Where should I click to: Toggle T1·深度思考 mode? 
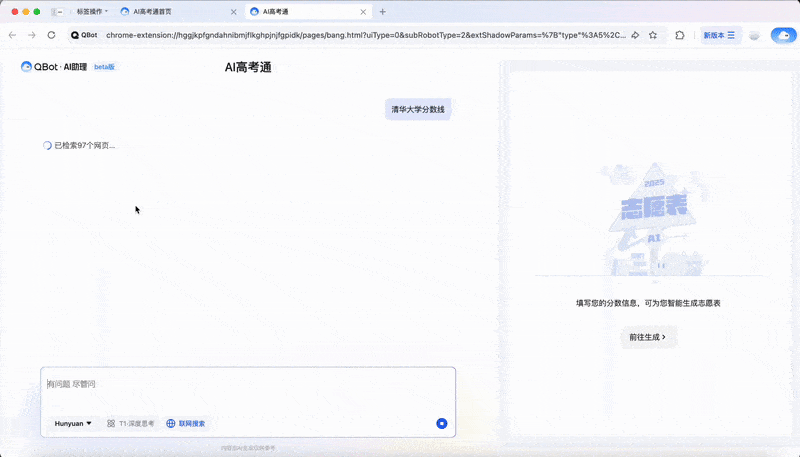click(x=131, y=423)
